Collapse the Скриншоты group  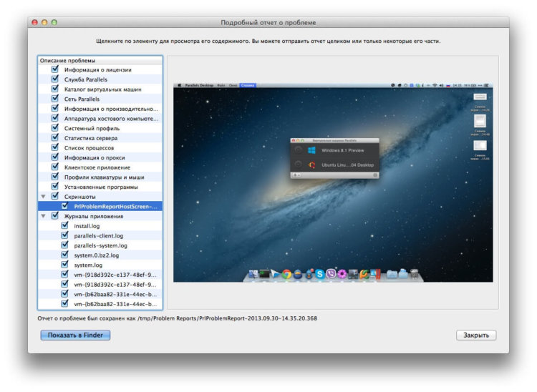point(43,197)
